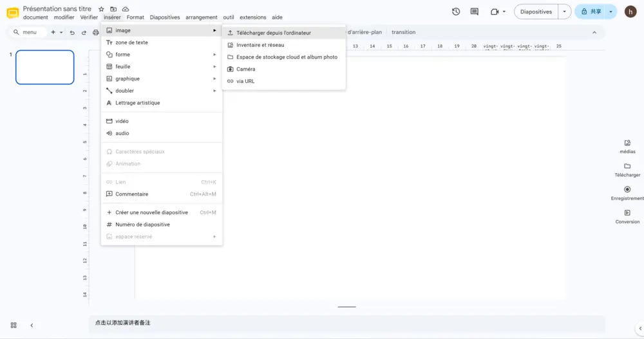Click the share lock button

click(x=591, y=12)
